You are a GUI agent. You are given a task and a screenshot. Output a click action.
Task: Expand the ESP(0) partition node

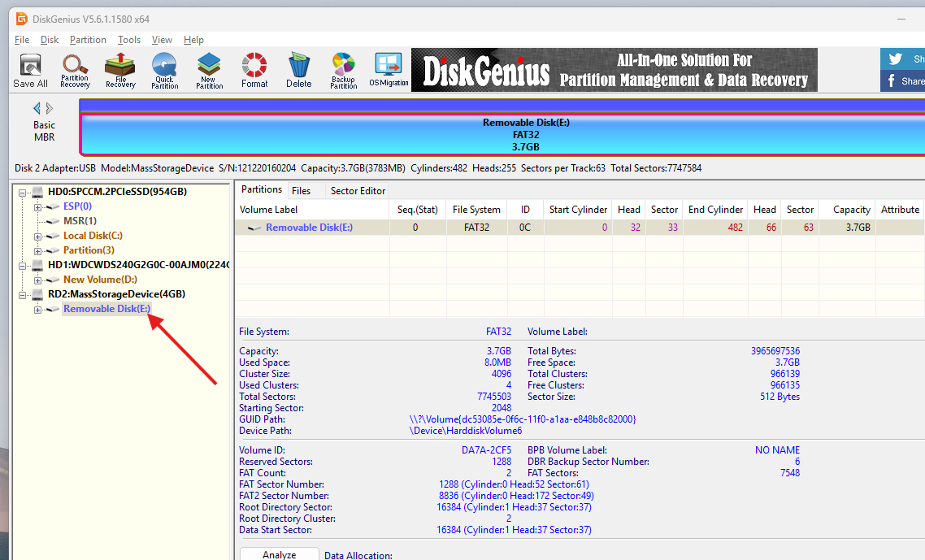(37, 207)
